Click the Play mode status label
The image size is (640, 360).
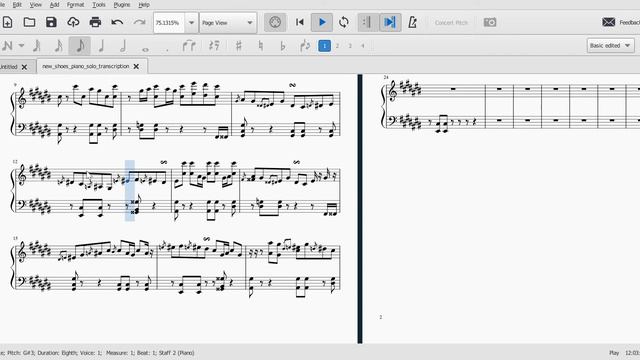614,353
